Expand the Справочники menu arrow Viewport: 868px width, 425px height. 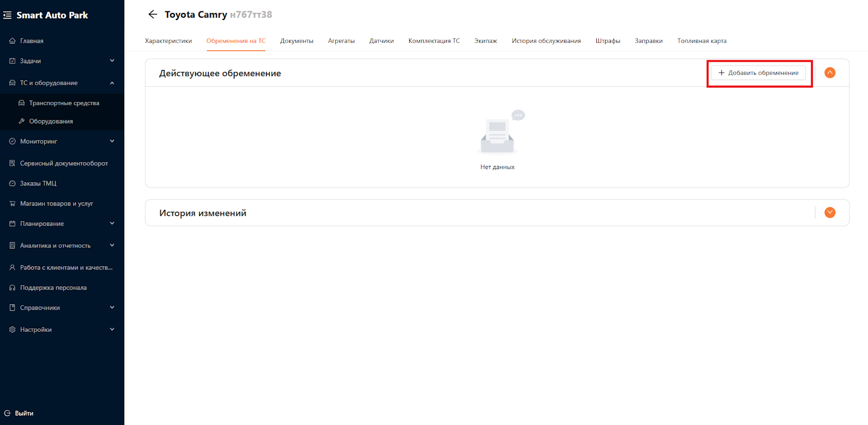pyautogui.click(x=112, y=307)
